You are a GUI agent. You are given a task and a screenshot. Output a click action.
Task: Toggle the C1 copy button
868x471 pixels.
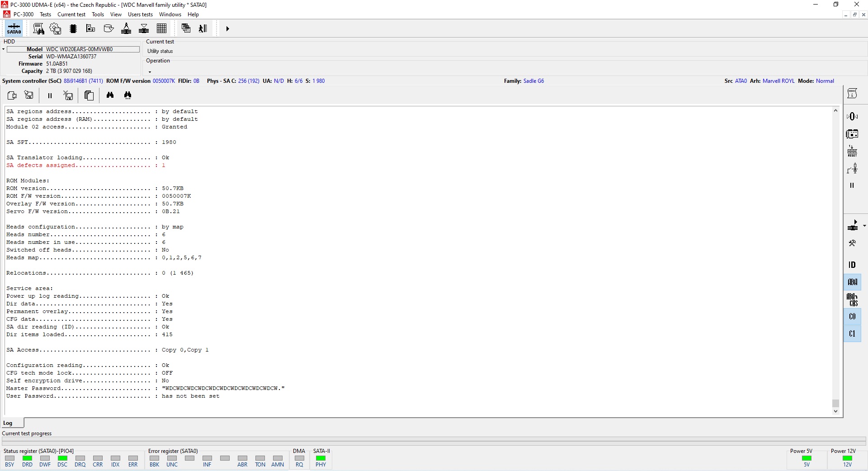pos(852,334)
